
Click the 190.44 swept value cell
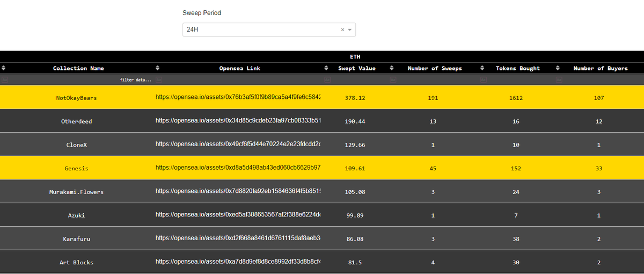pyautogui.click(x=355, y=121)
